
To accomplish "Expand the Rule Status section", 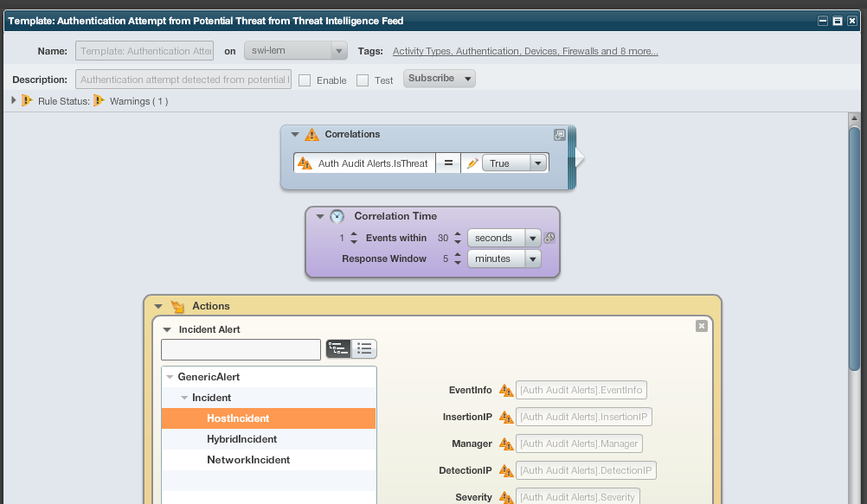I will click(13, 100).
